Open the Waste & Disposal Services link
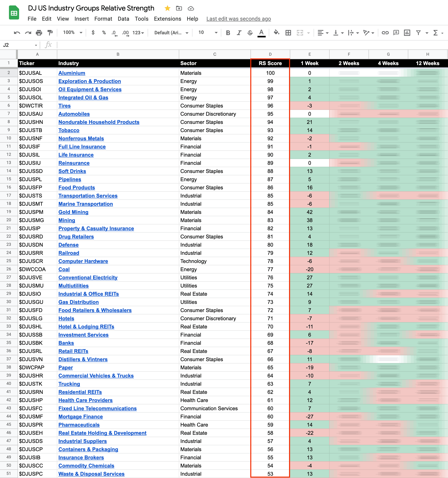448x478 pixels. pos(91,474)
